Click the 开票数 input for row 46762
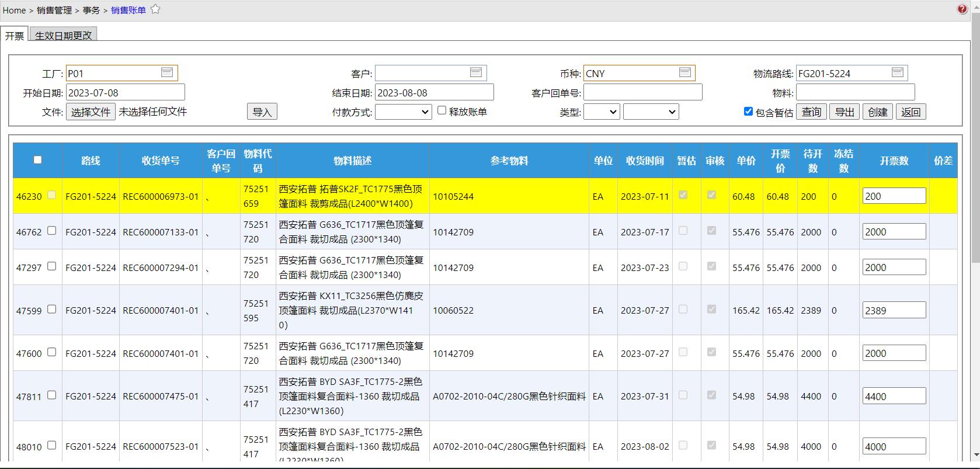Screen dimensions: 980x469 (x=894, y=231)
